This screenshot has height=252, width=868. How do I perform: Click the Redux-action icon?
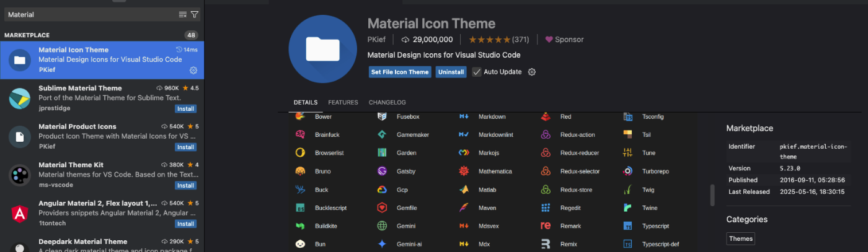click(546, 134)
